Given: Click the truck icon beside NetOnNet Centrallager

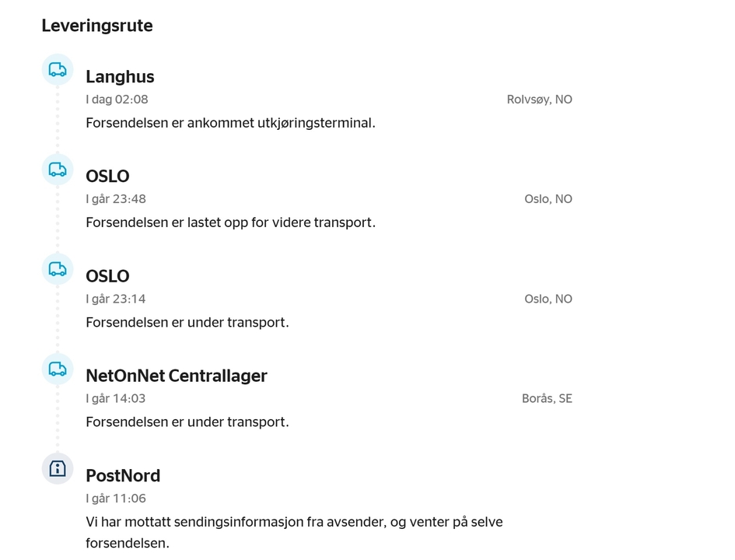Looking at the screenshot, I should point(58,369).
